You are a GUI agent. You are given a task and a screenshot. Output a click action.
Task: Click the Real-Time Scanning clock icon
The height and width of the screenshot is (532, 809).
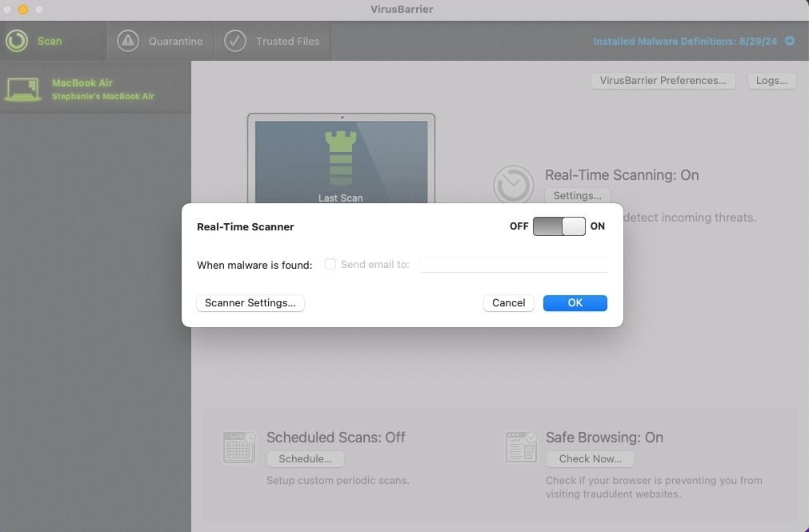[514, 184]
